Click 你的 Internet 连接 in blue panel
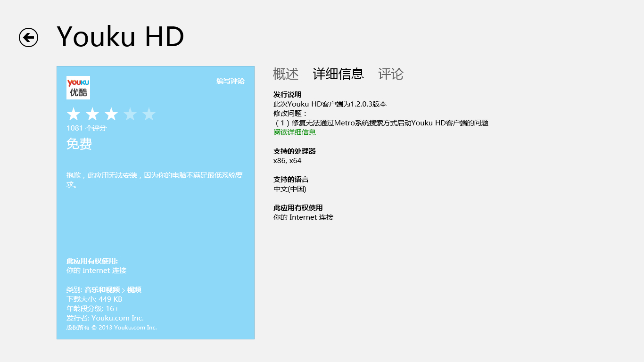Viewport: 644px width, 362px height. tap(97, 271)
